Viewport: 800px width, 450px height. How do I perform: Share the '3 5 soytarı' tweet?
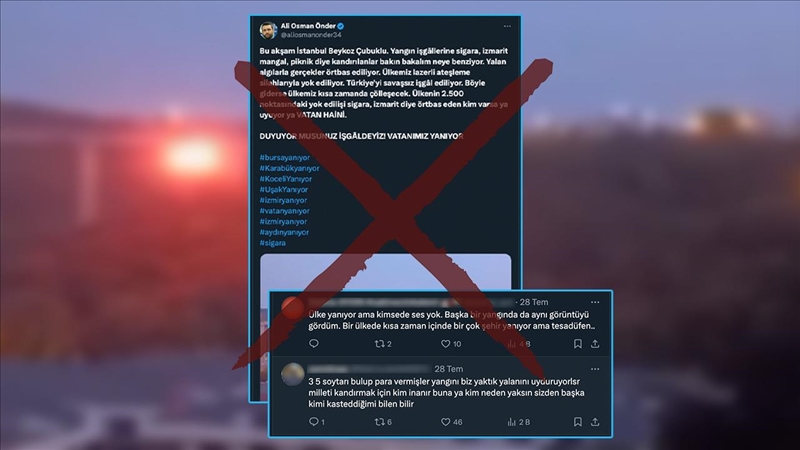point(595,421)
